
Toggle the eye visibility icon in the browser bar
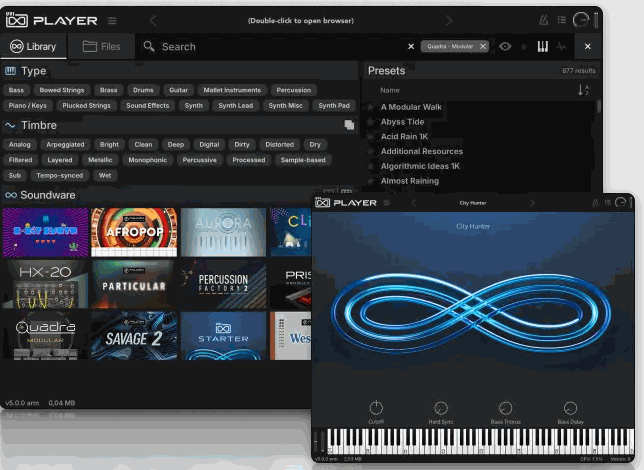(505, 46)
